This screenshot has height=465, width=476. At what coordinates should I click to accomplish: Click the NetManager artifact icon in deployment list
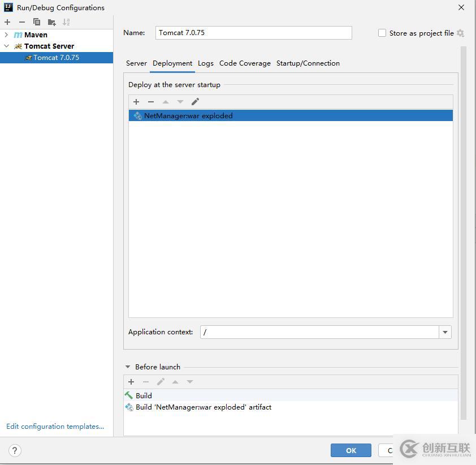pyautogui.click(x=137, y=116)
